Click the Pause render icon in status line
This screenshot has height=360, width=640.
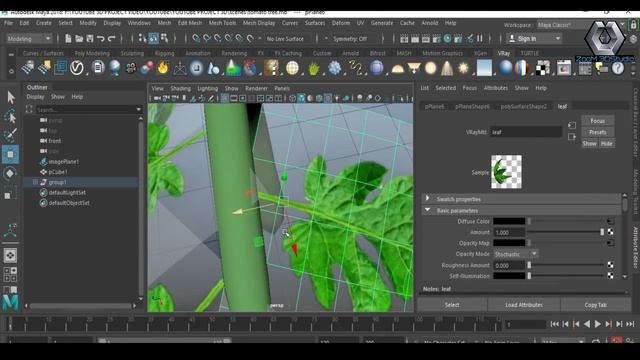click(x=480, y=39)
